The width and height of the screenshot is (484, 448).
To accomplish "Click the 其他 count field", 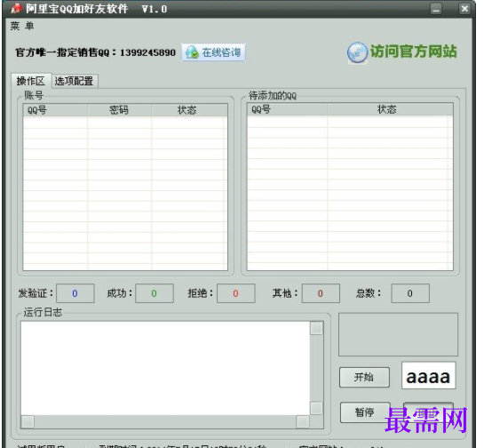I will (x=321, y=293).
